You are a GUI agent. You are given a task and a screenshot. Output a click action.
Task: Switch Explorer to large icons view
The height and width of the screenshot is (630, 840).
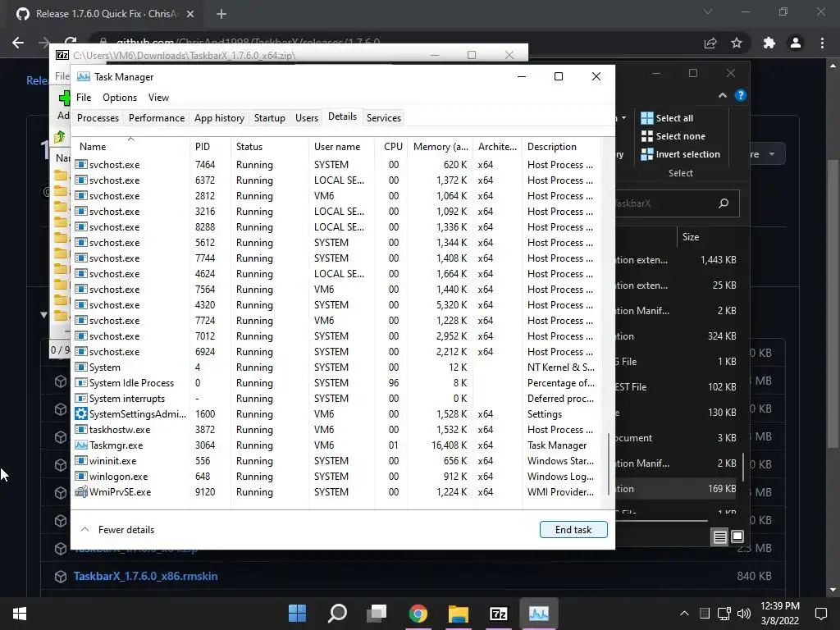click(x=737, y=536)
